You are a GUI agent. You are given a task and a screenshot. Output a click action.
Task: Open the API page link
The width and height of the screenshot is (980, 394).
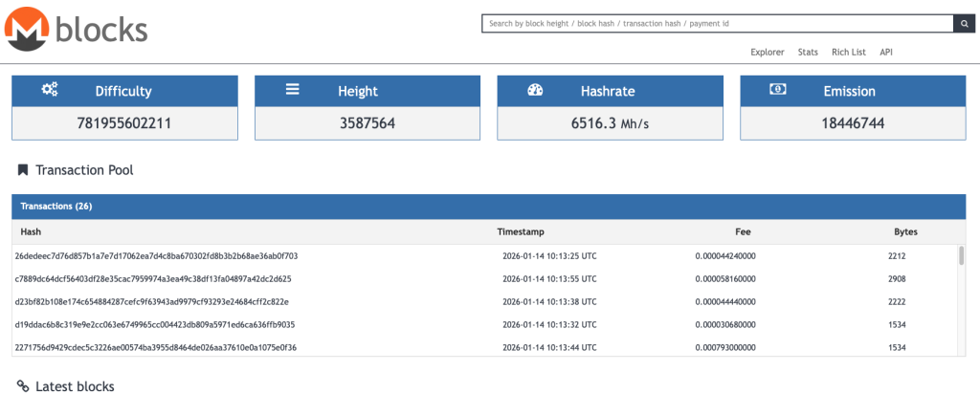click(886, 52)
